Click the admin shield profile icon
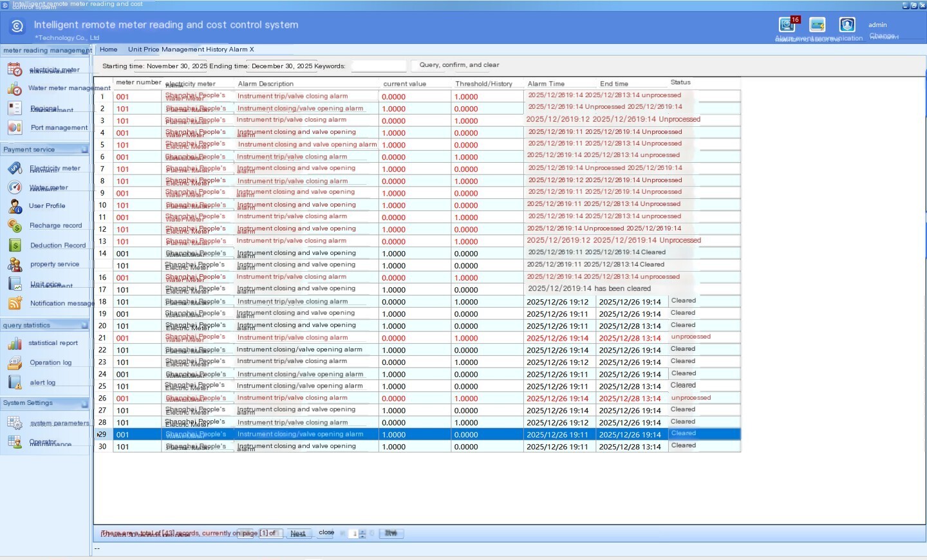This screenshot has height=560, width=927. (x=847, y=25)
